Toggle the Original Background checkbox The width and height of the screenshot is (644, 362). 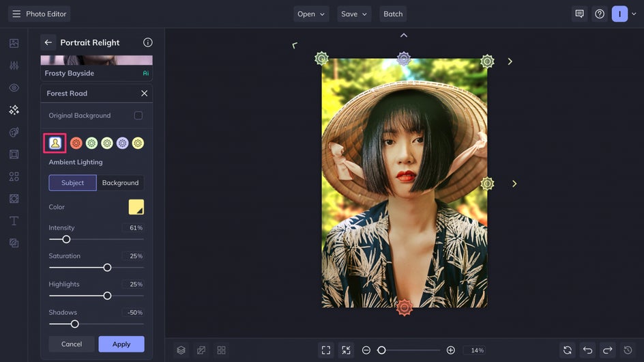tap(138, 115)
